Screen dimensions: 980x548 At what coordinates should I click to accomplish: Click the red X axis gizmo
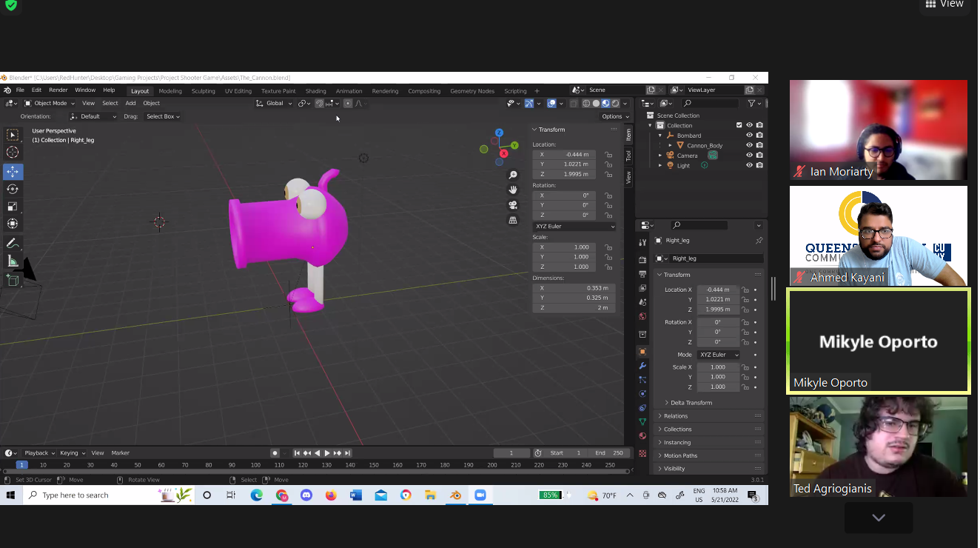(504, 153)
